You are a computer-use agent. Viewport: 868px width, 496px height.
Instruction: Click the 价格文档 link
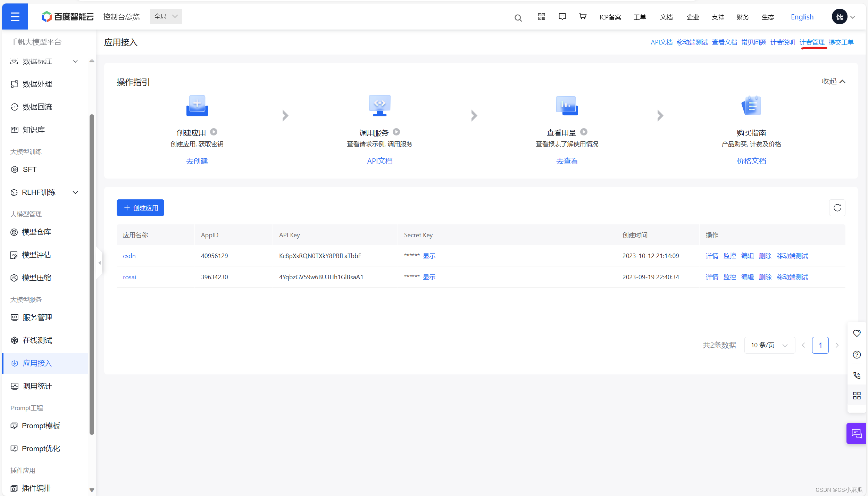[751, 161]
